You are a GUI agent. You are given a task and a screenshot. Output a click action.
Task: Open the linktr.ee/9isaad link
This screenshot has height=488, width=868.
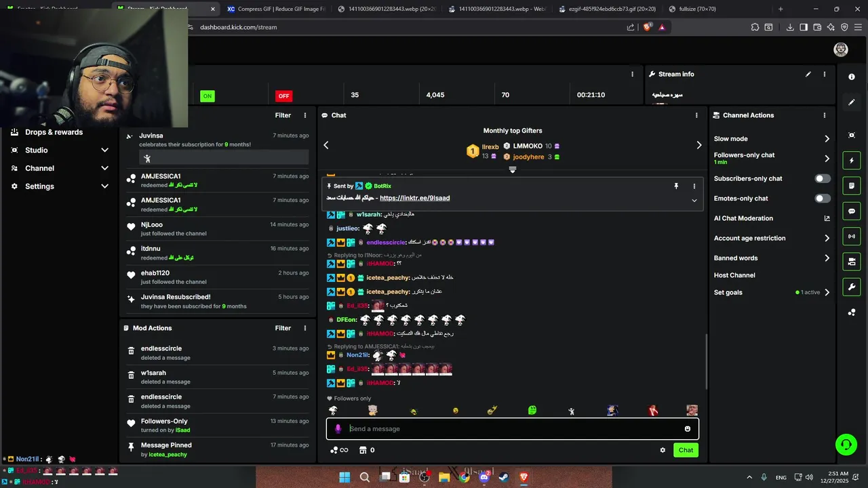pyautogui.click(x=414, y=198)
